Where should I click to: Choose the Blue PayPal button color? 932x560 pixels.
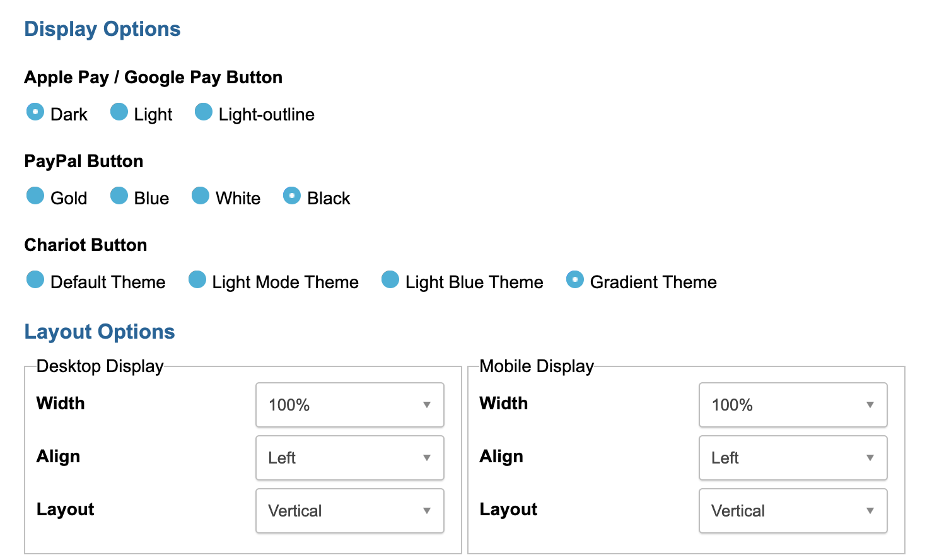[119, 196]
